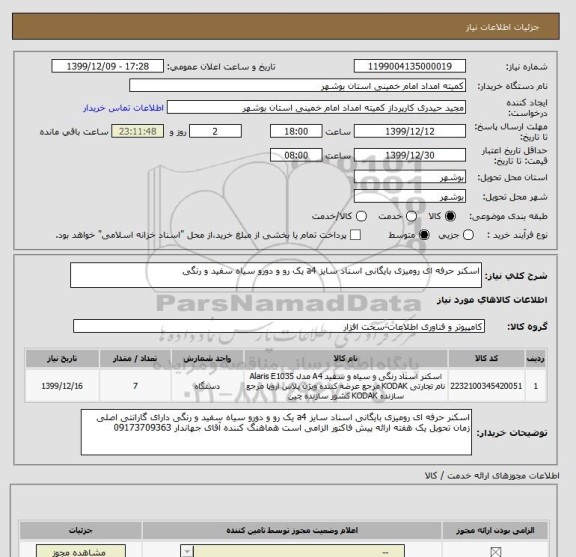The image size is (576, 557).
Task: Click the goods group field سخت افزار
Action: click(279, 326)
